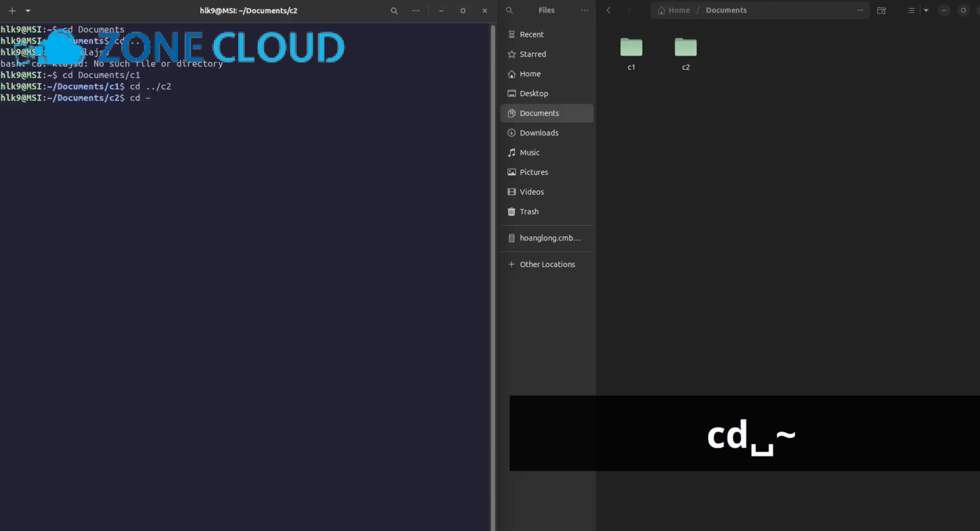The width and height of the screenshot is (980, 531).
Task: Minimize the Files window
Action: pos(944,10)
